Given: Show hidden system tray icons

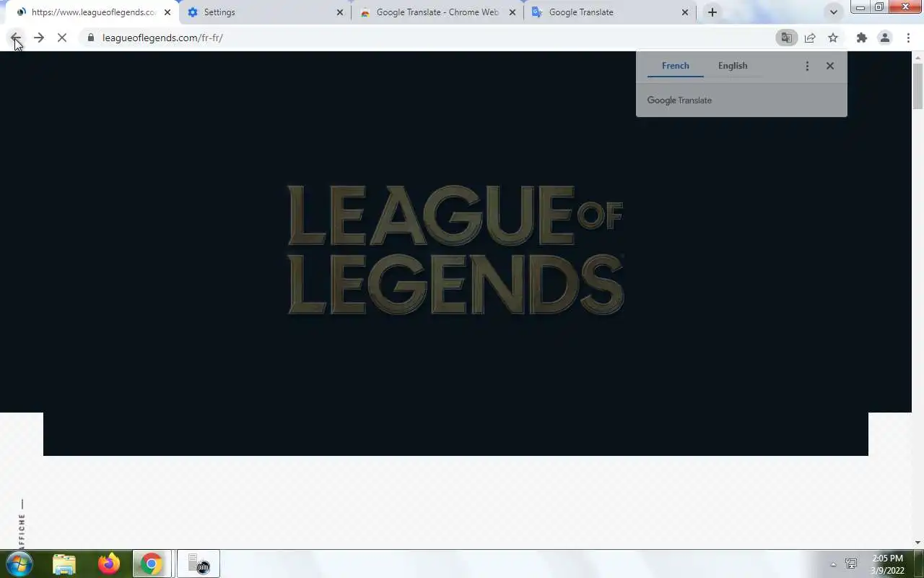Looking at the screenshot, I should (833, 564).
